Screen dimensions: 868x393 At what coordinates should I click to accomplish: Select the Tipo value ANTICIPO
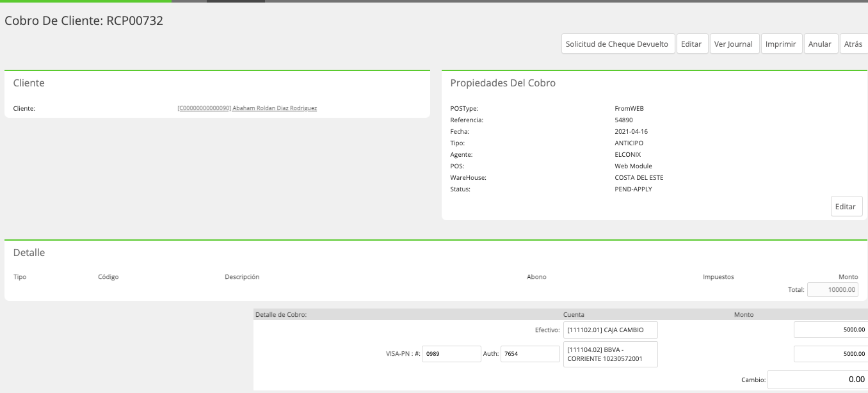(629, 143)
